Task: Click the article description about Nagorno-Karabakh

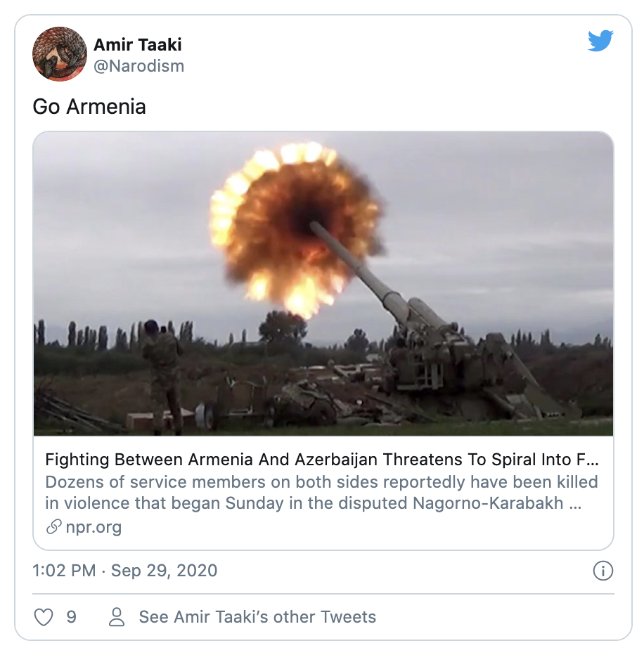Action: 322,493
